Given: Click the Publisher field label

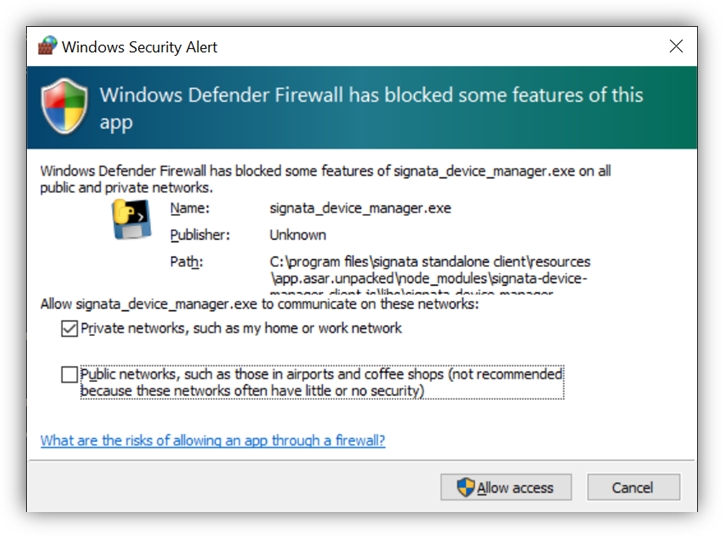Looking at the screenshot, I should (200, 235).
